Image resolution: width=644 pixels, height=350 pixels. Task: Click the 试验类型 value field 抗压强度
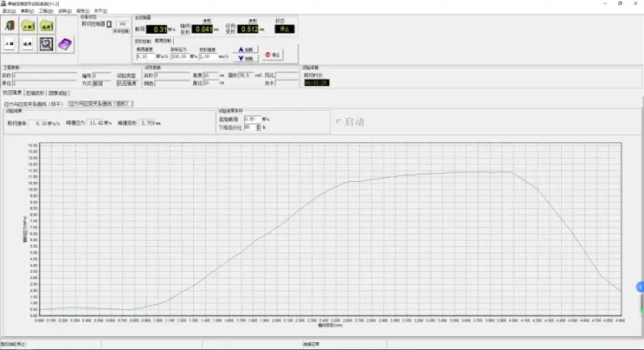coord(126,84)
